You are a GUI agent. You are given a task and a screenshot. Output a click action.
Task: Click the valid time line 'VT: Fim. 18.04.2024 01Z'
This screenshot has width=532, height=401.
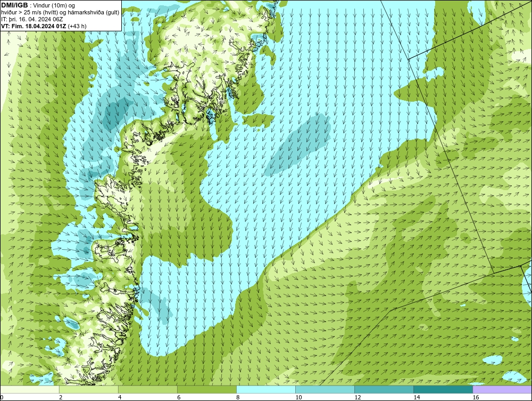tap(34, 26)
